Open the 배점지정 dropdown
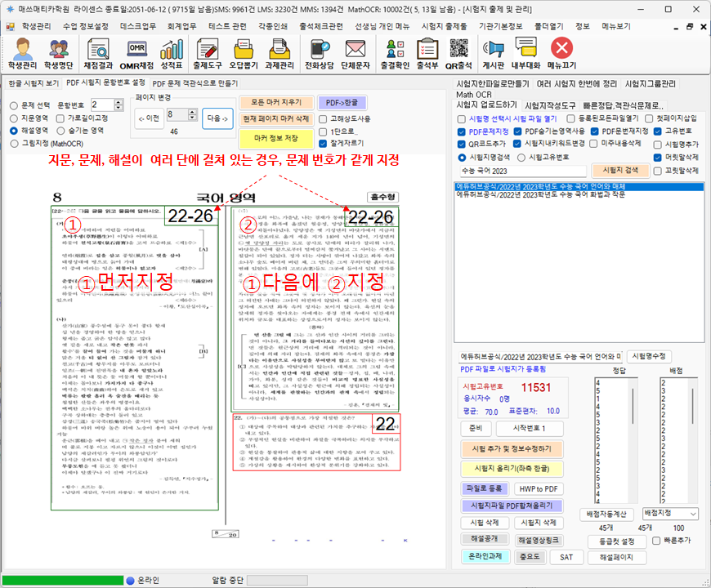 (x=670, y=514)
